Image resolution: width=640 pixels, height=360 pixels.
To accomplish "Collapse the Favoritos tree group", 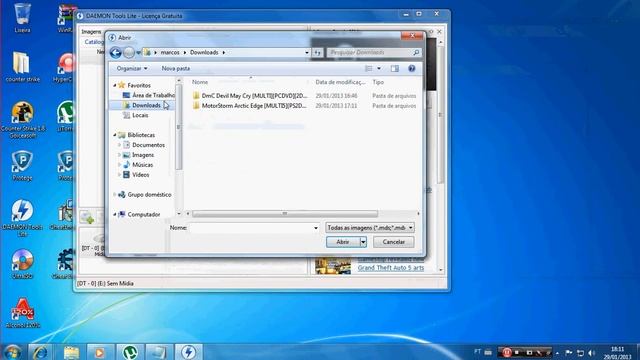I will coord(115,85).
